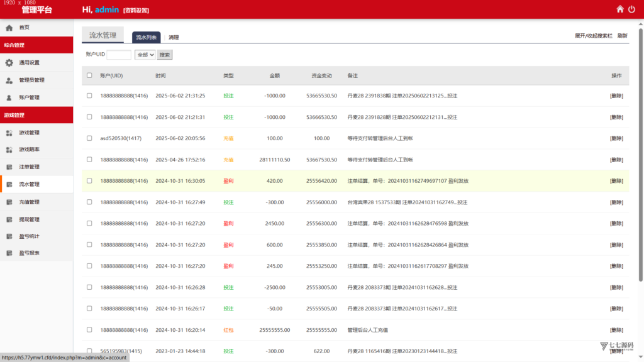Open the 全部 type filter dropdown
The width and height of the screenshot is (644, 362).
145,55
